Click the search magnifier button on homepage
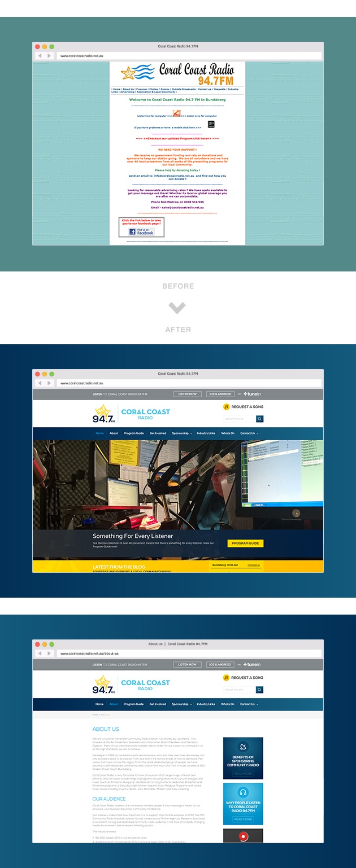Image resolution: width=356 pixels, height=868 pixels. (260, 419)
